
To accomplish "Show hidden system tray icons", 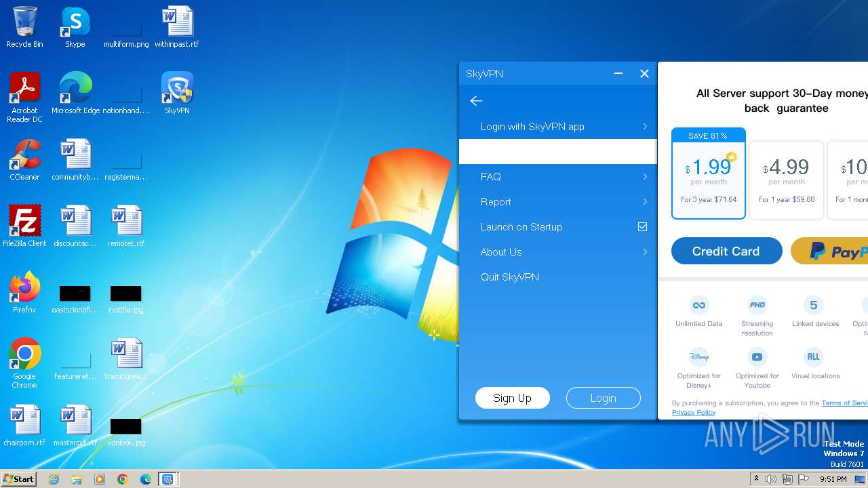I will click(755, 479).
